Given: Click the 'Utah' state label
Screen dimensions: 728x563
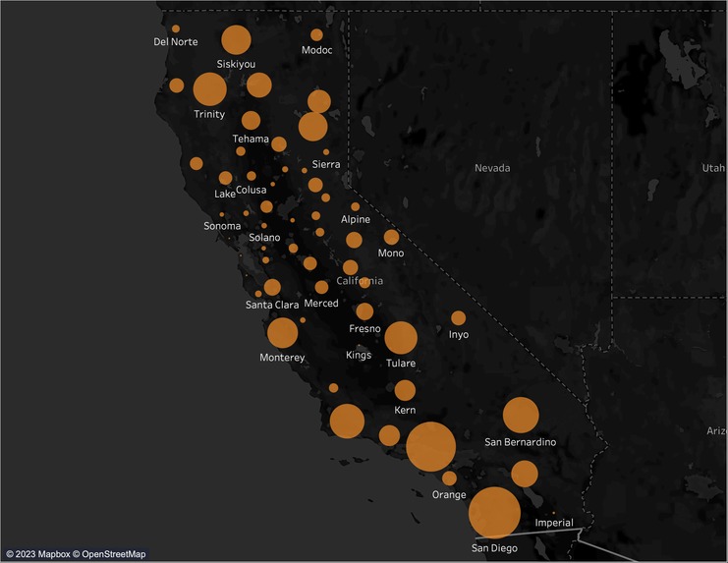Looking at the screenshot, I should [713, 168].
